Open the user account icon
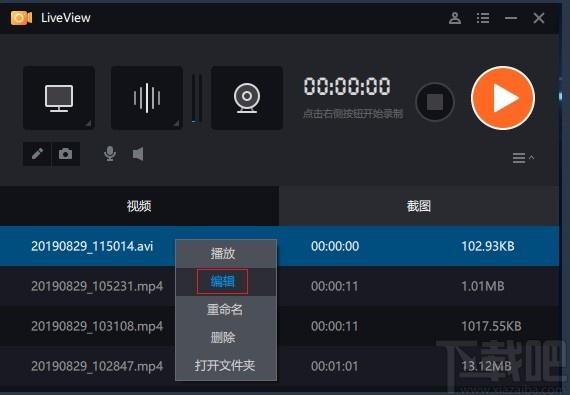Viewport: 570px width, 395px height. point(455,18)
